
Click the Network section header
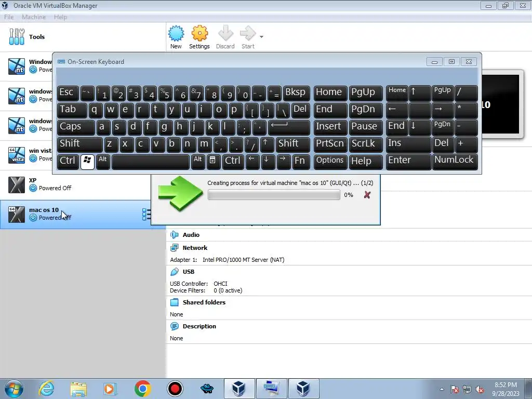coord(195,248)
